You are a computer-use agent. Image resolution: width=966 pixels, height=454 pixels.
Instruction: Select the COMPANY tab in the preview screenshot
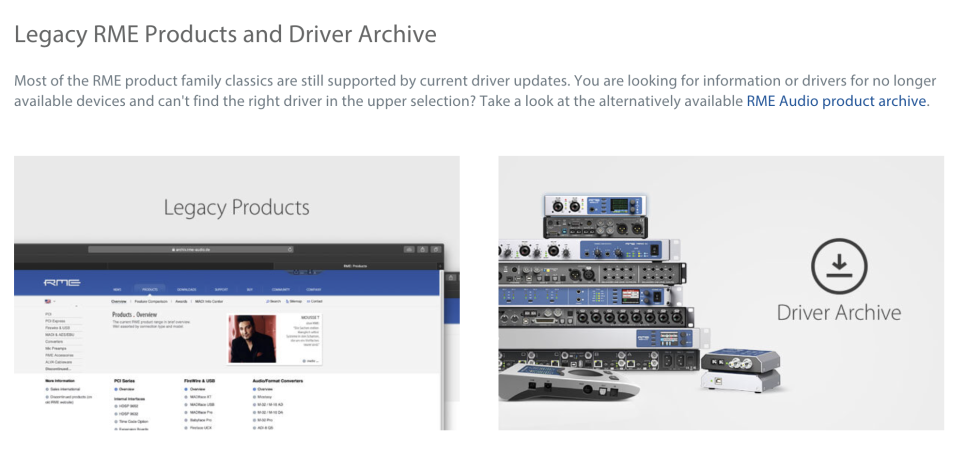click(x=314, y=290)
